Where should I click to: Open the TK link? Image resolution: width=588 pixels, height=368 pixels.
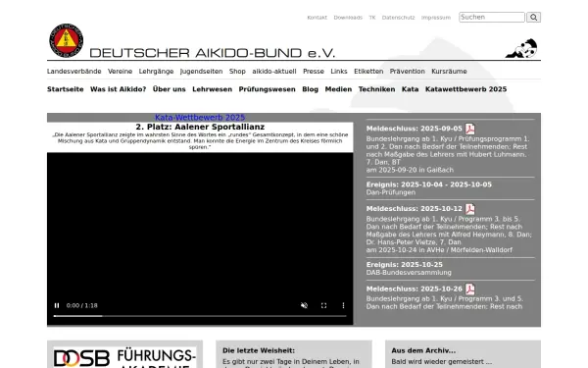[372, 18]
